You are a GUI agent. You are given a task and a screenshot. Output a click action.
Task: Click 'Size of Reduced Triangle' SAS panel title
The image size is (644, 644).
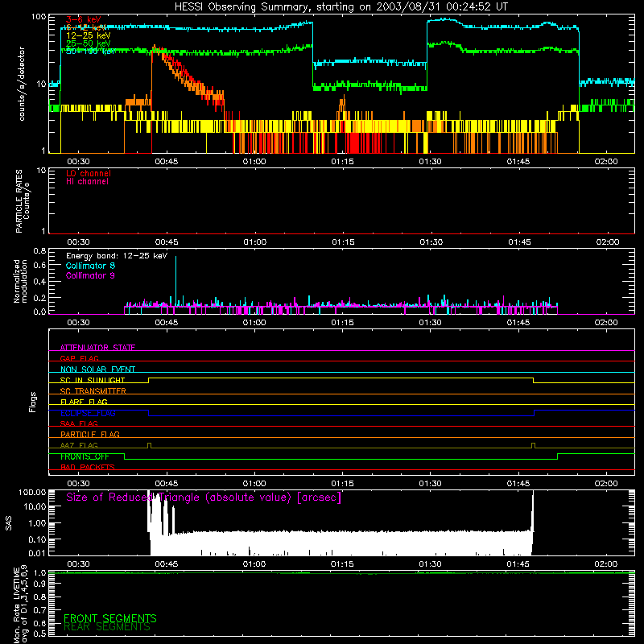204,497
